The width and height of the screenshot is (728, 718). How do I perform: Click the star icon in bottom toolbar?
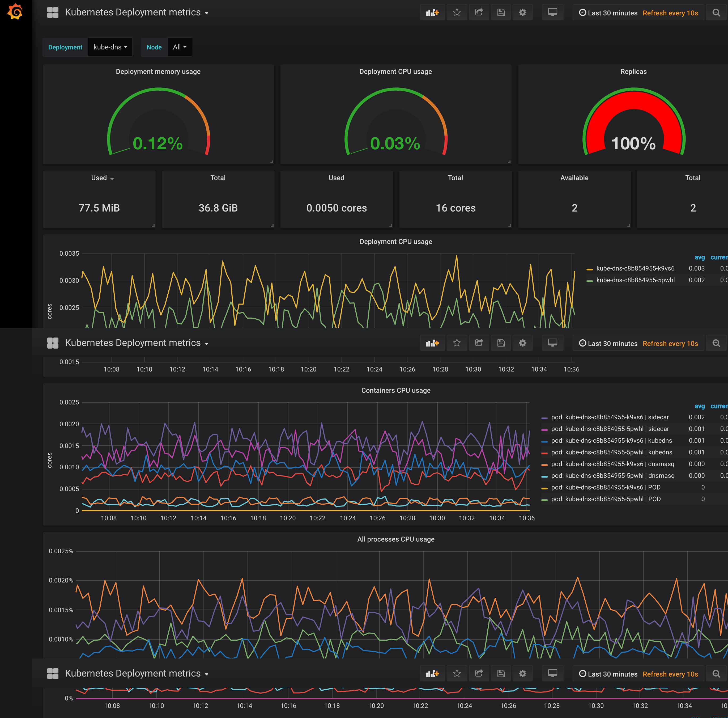[457, 674]
